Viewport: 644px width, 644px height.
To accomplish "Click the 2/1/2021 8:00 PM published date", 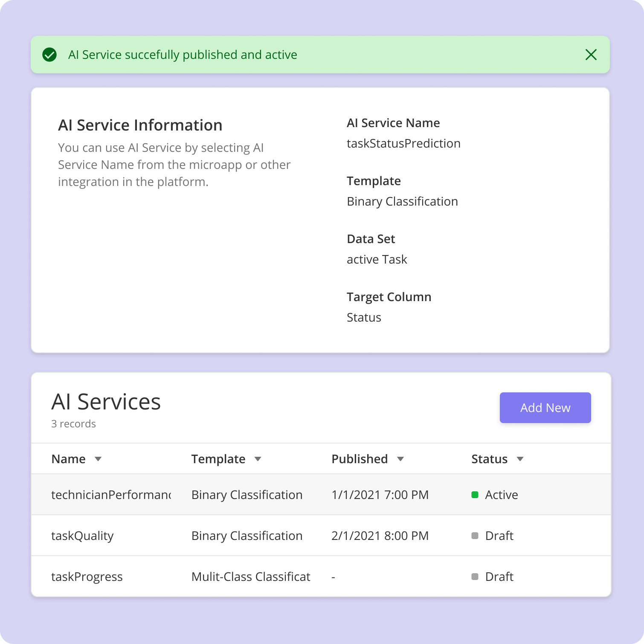I will (x=380, y=536).
